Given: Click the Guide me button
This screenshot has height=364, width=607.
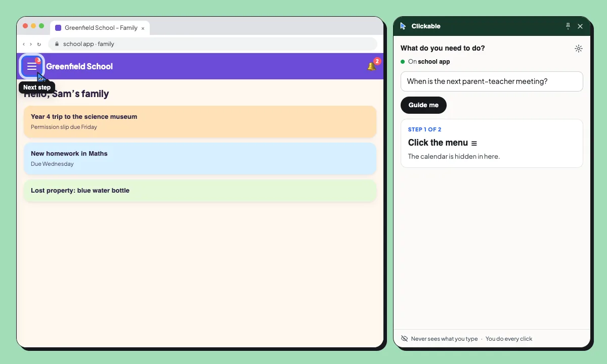Looking at the screenshot, I should pos(423,105).
